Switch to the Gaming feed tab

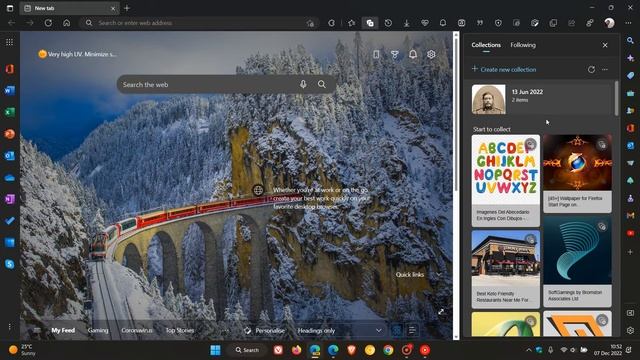pyautogui.click(x=98, y=330)
